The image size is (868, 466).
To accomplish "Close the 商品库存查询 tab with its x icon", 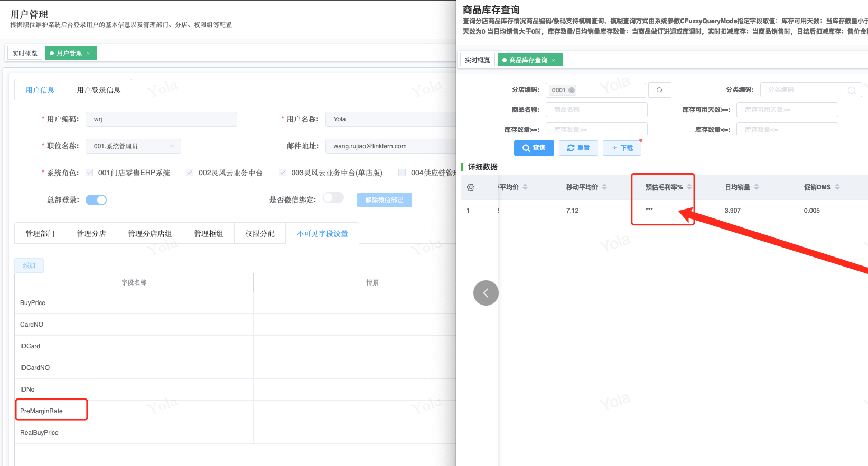I will pyautogui.click(x=553, y=60).
